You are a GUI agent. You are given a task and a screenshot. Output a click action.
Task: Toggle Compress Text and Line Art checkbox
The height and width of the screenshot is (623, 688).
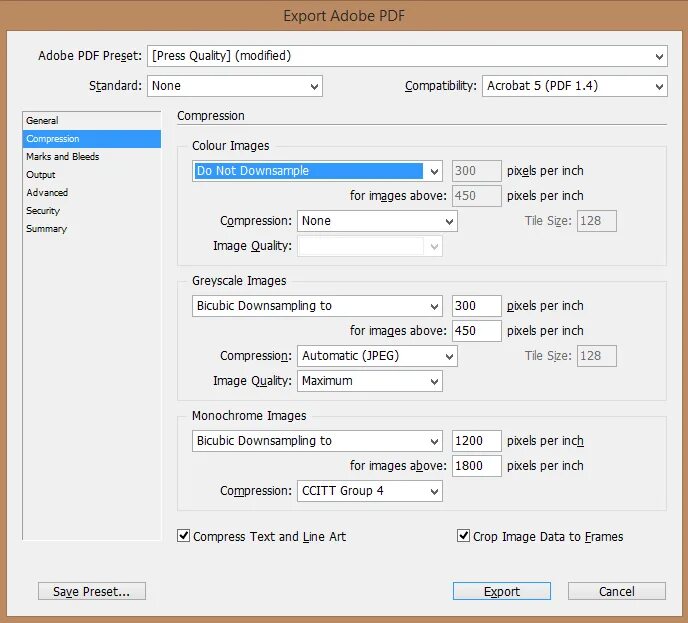click(183, 536)
